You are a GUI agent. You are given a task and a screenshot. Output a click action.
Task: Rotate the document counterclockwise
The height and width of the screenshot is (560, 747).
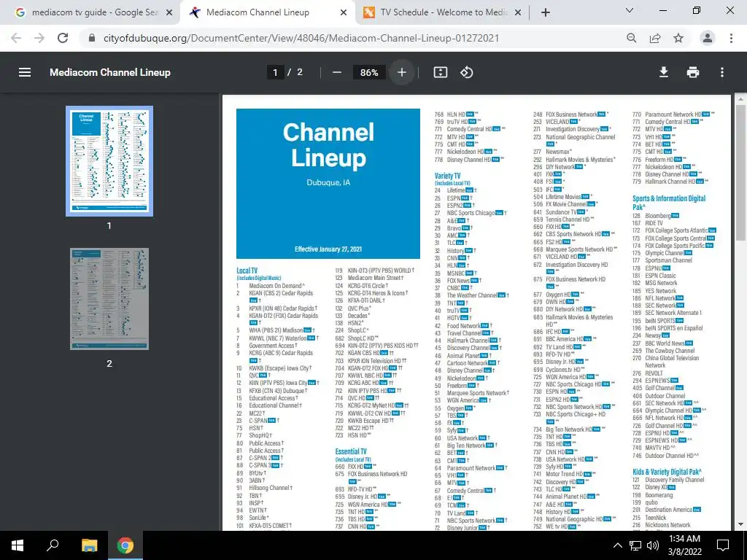pyautogui.click(x=466, y=72)
